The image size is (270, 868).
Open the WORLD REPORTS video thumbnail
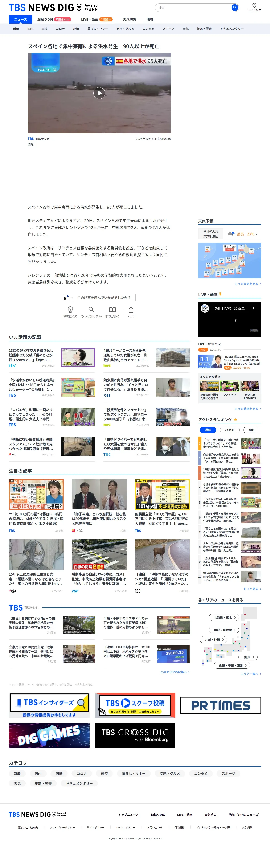pos(250,386)
